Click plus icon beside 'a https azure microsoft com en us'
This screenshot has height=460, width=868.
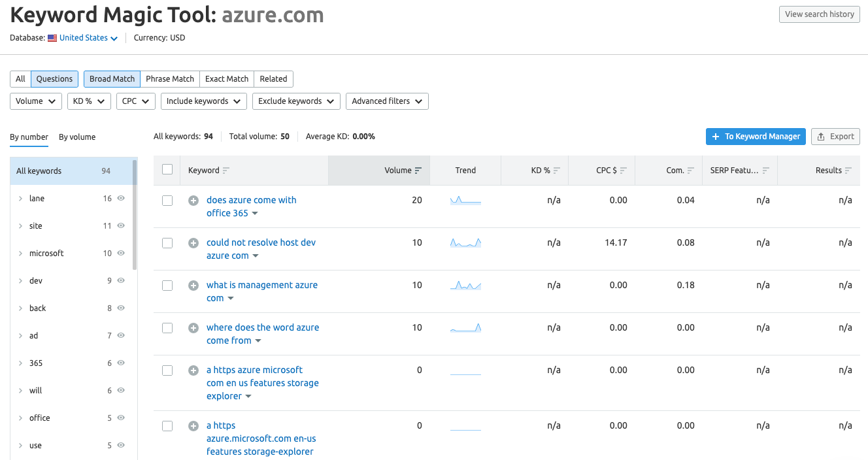(193, 370)
